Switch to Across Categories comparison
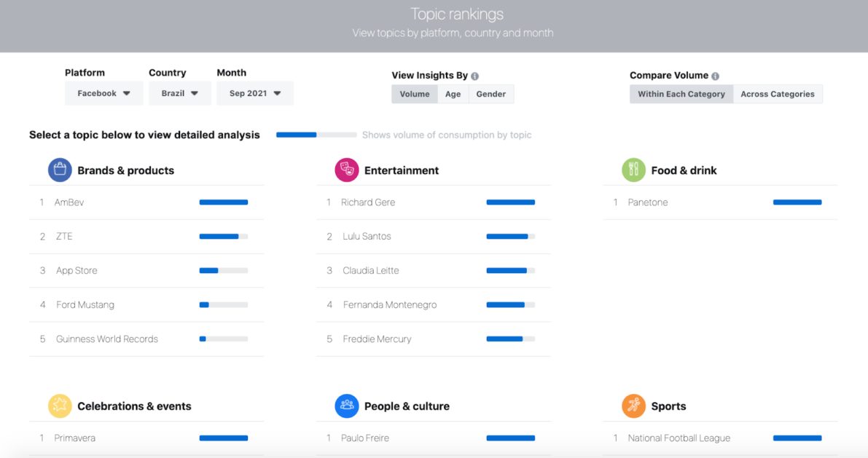Screen dimensions: 868x458 (777, 94)
